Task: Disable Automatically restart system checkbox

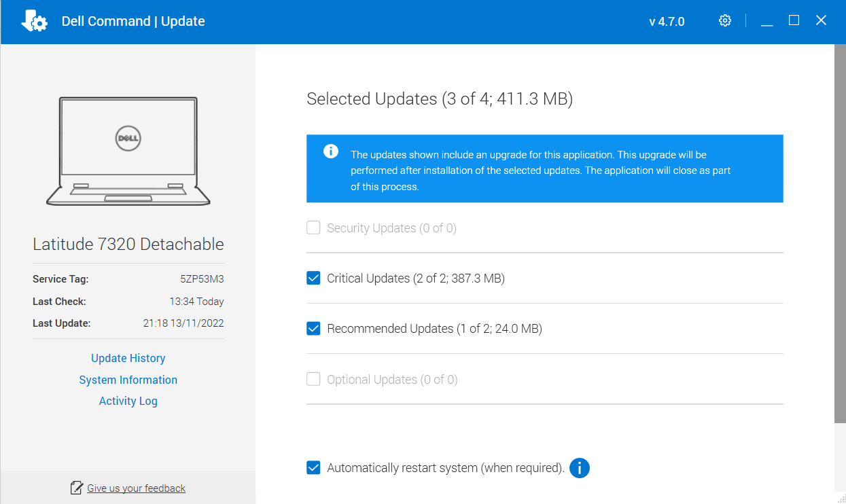Action: tap(313, 467)
